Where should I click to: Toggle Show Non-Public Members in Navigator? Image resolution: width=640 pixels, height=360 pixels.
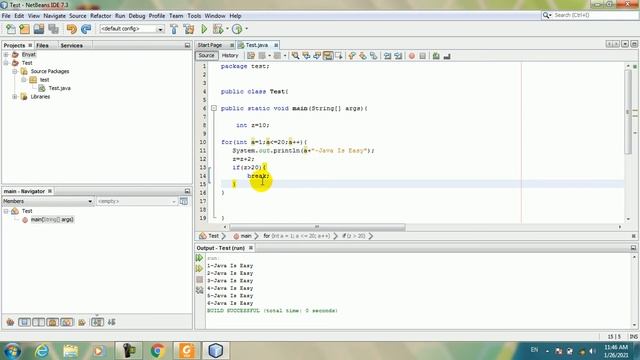53,322
